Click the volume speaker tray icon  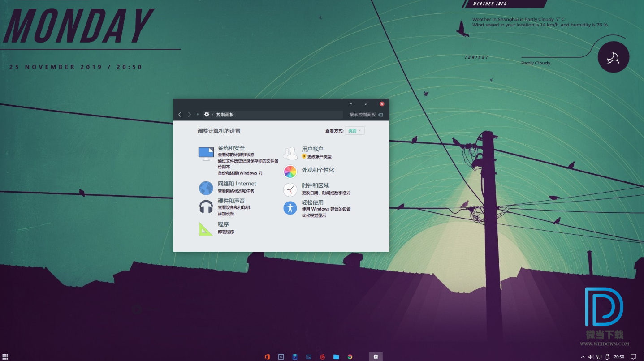coord(591,357)
